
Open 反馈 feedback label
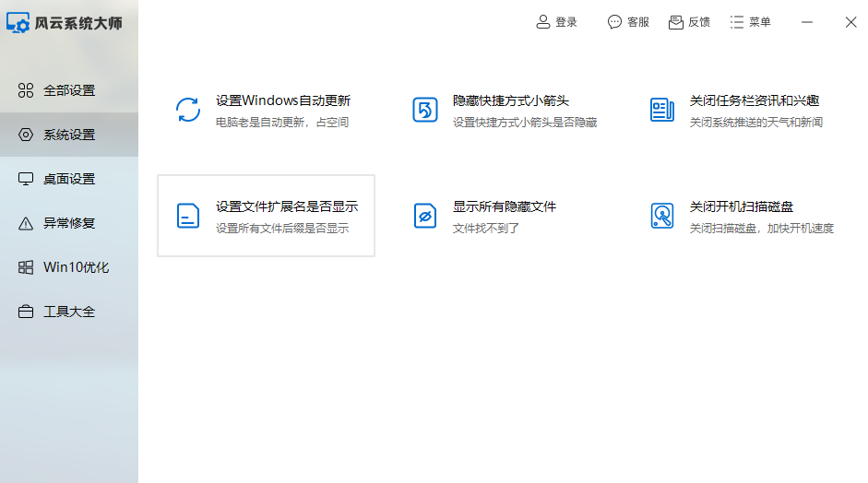click(x=699, y=22)
